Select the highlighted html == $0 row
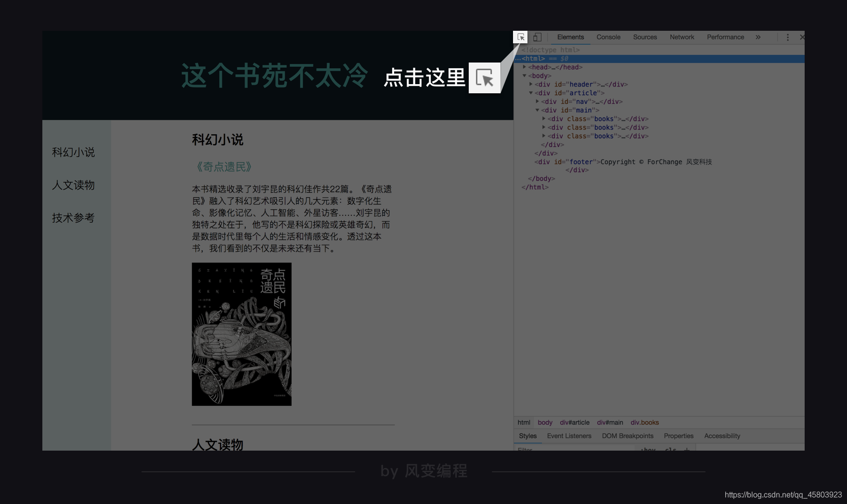Screen dimensions: 847x504 [659, 58]
